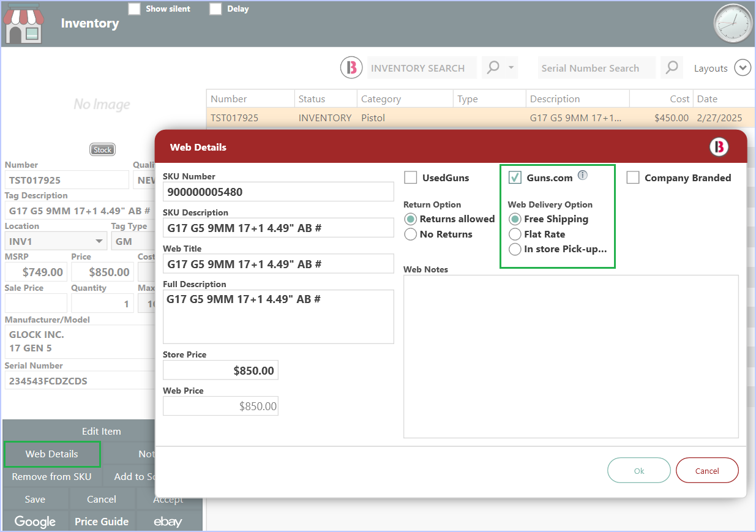Click the Save button

pyautogui.click(x=35, y=499)
